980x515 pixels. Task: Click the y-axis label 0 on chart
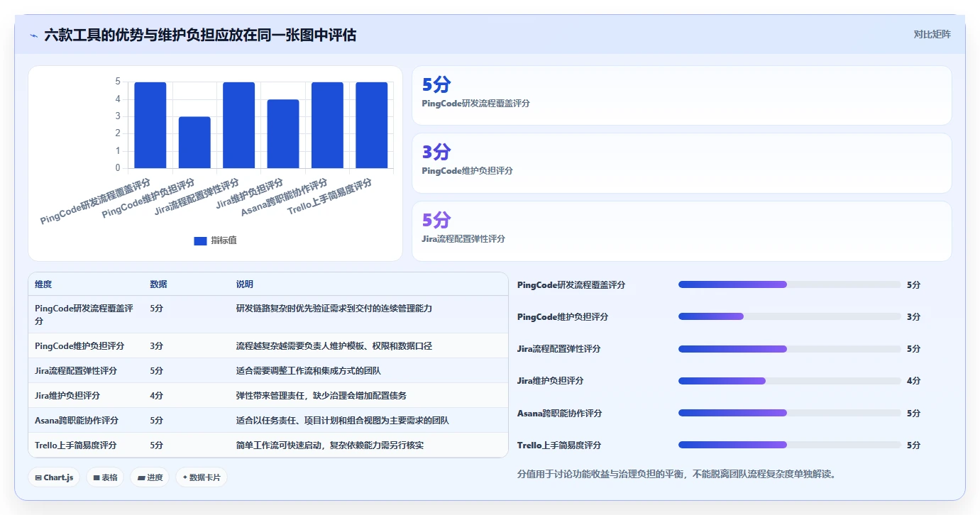118,168
